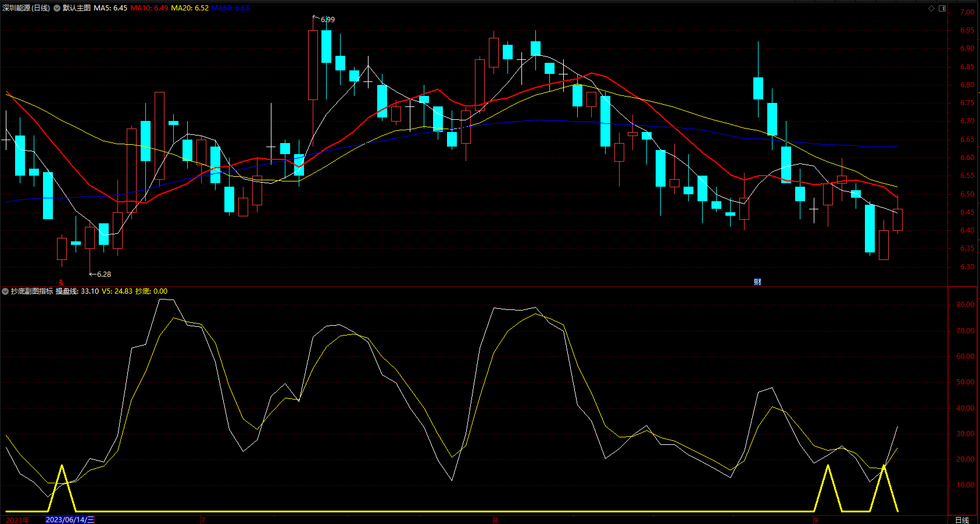
Task: Open the main chart indicator dropdown arrow
Action: point(57,8)
